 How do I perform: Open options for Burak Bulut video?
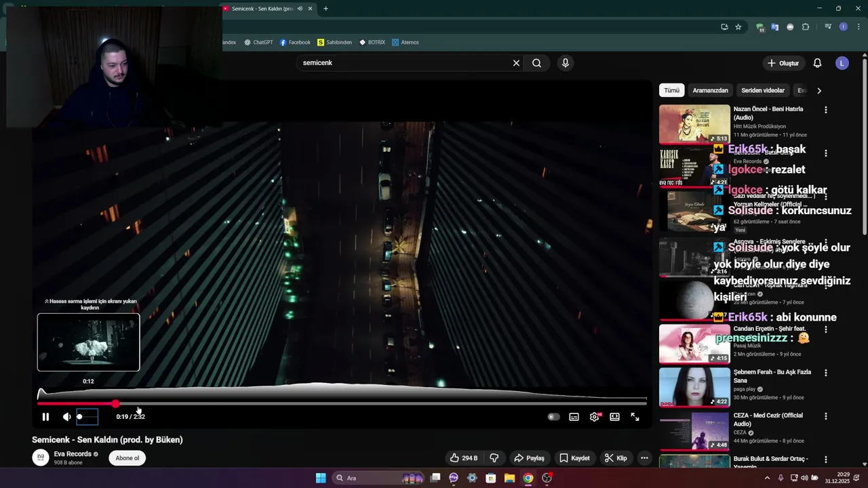(825, 460)
